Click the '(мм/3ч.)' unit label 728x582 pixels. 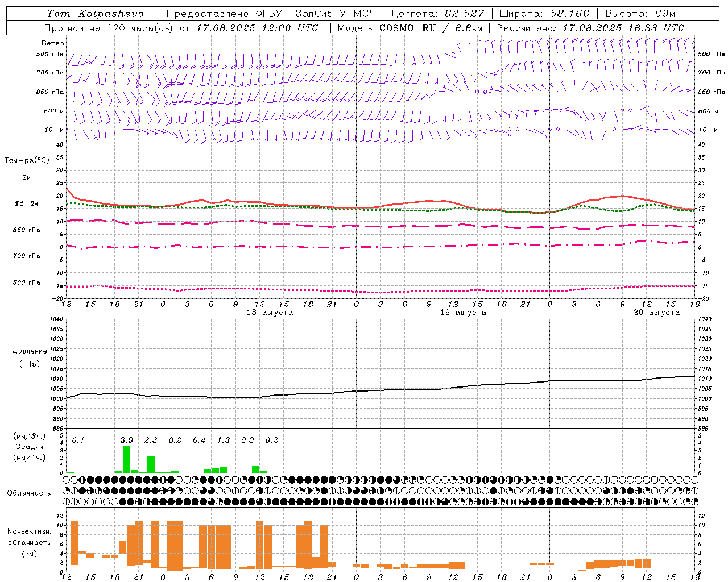pyautogui.click(x=29, y=436)
